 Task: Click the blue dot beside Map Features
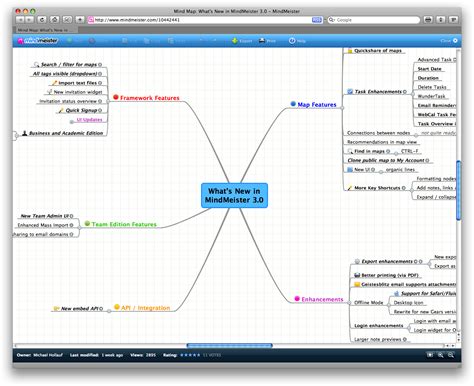tap(293, 104)
